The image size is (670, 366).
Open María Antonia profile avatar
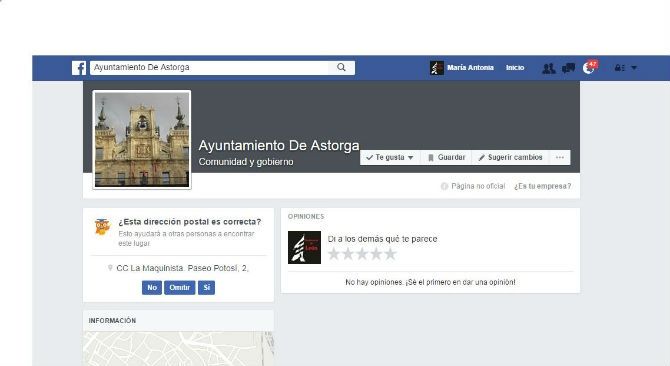click(437, 68)
